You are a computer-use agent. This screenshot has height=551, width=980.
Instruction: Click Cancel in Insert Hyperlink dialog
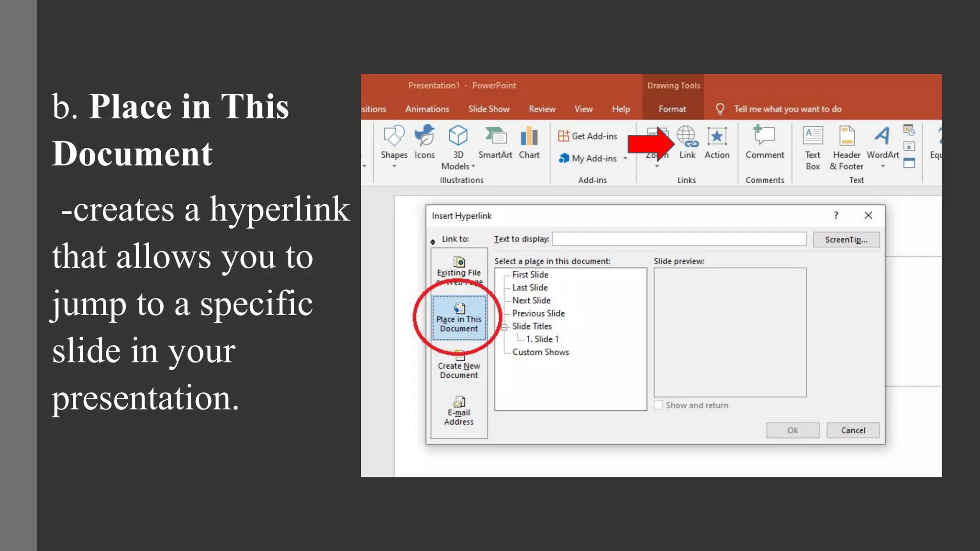click(853, 430)
